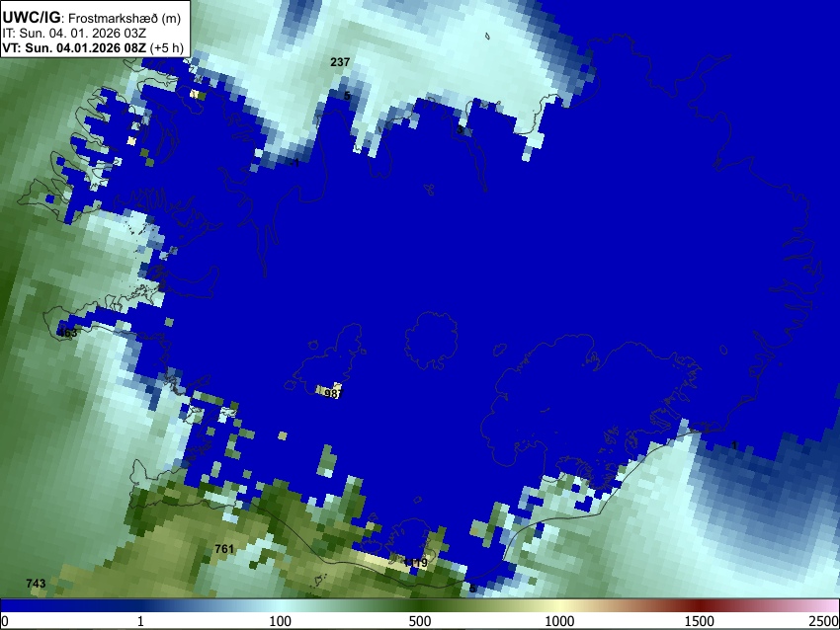Screen dimensions: 840x630
Task: Click the map value "237"
Action: (x=340, y=62)
